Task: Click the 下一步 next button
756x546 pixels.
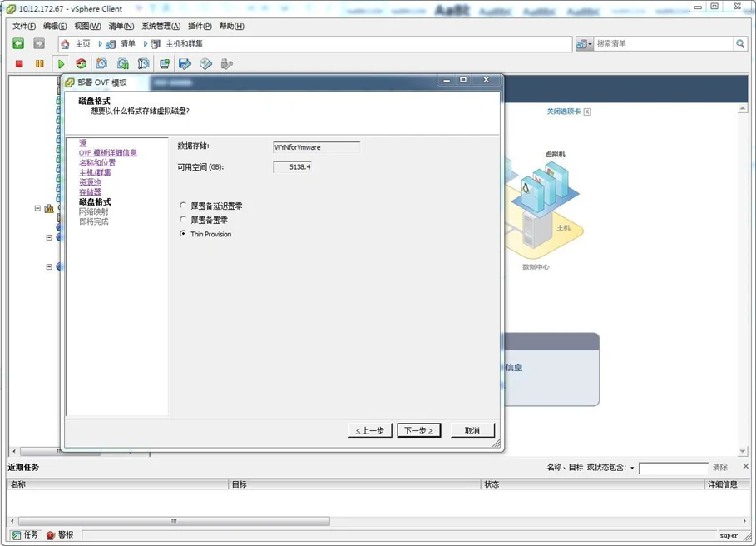Action: [x=418, y=430]
